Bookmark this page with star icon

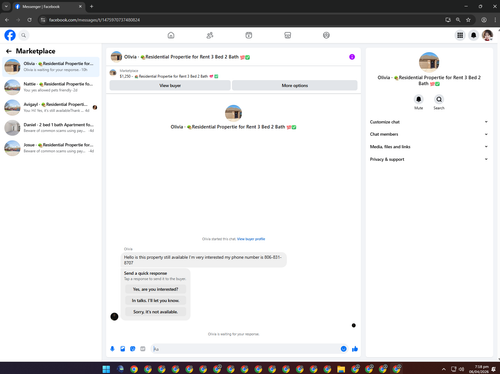click(468, 20)
